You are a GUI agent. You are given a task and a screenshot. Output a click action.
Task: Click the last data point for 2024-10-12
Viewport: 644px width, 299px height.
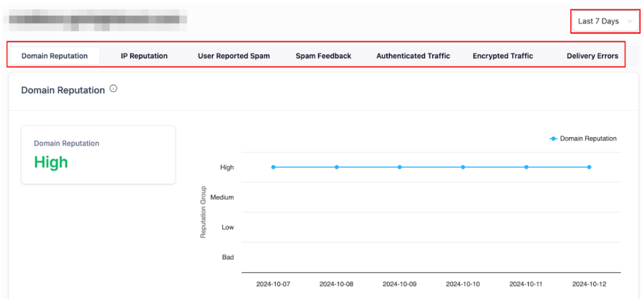point(589,167)
